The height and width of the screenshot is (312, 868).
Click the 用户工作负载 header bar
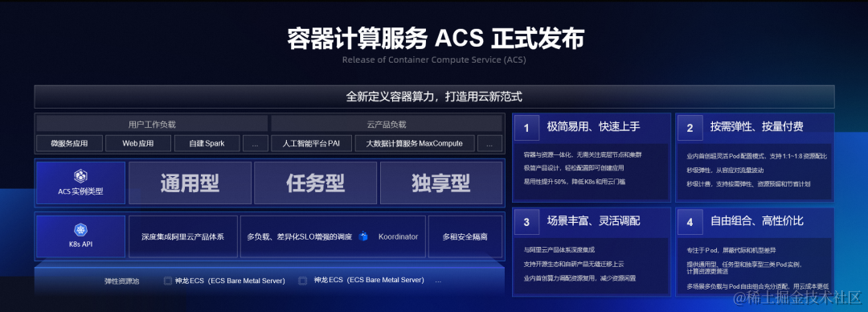click(x=152, y=124)
